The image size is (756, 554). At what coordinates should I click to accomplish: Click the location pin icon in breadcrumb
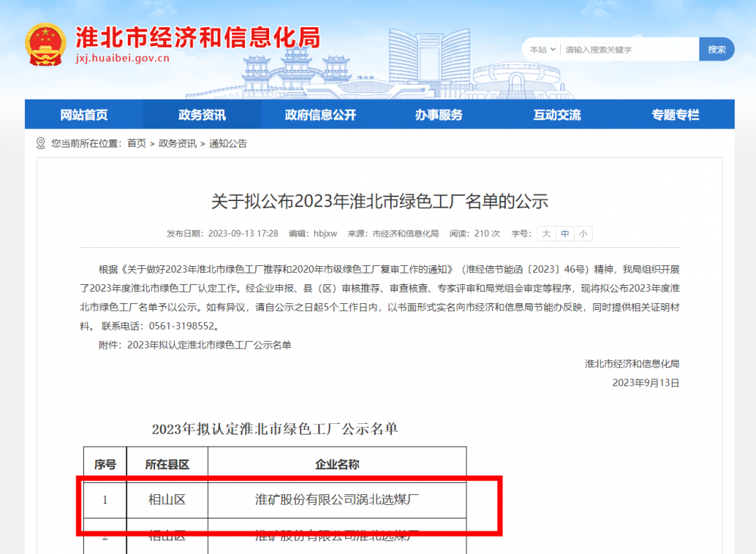[x=41, y=143]
